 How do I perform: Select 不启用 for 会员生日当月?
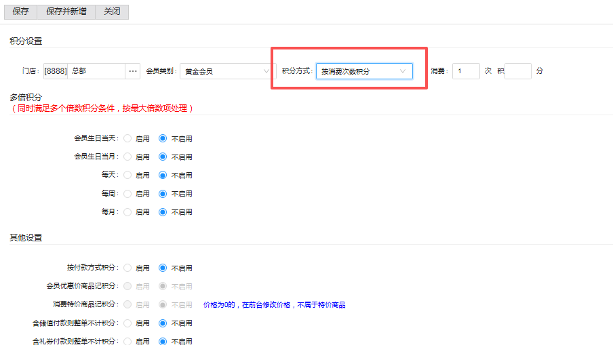[x=163, y=157]
